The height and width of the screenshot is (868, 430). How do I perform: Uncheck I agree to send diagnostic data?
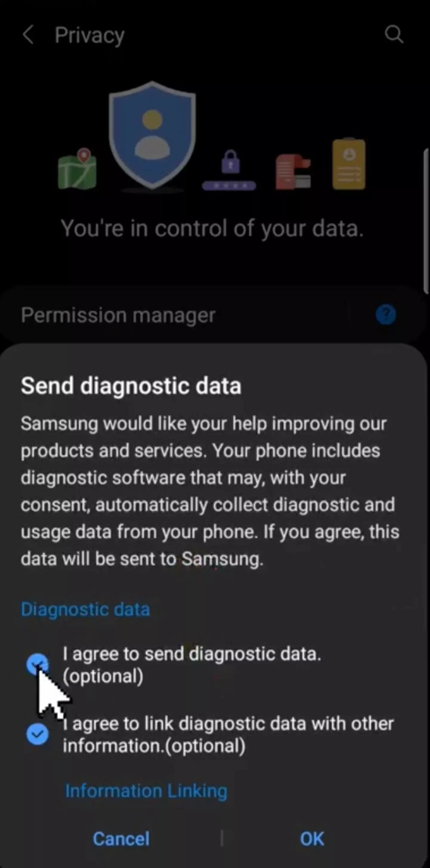tap(37, 665)
